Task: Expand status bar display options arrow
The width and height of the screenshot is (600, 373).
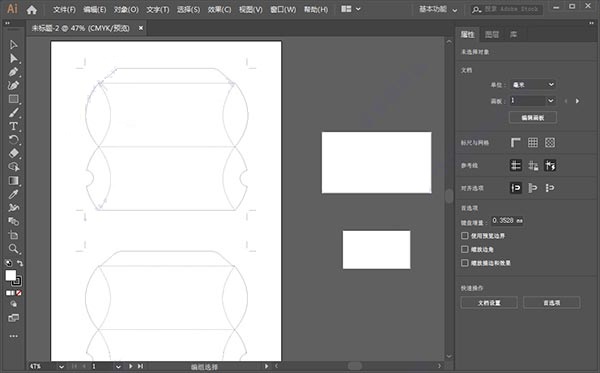Action: point(266,366)
